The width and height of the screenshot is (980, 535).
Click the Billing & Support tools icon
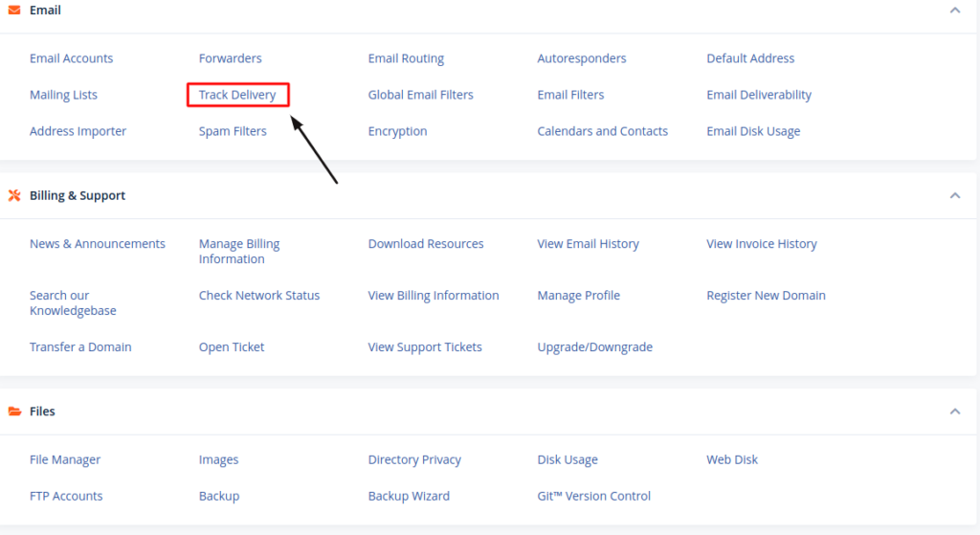click(x=14, y=195)
